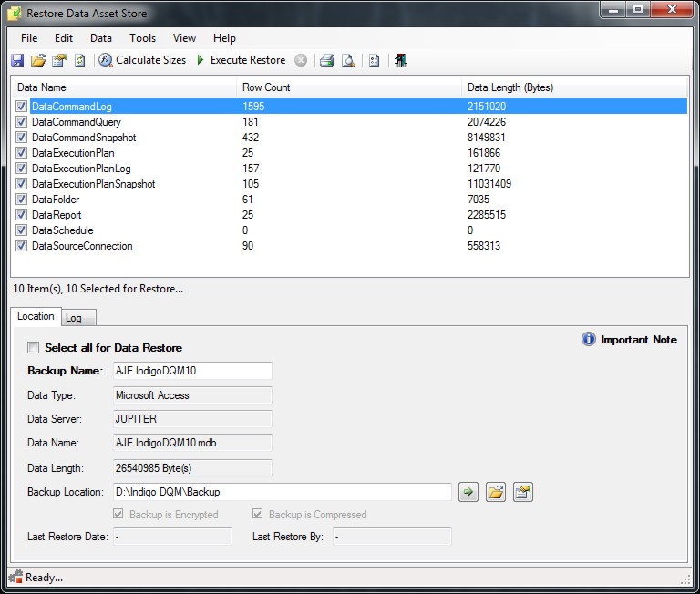Click the open folder toolbar icon
The width and height of the screenshot is (700, 594).
[x=37, y=60]
